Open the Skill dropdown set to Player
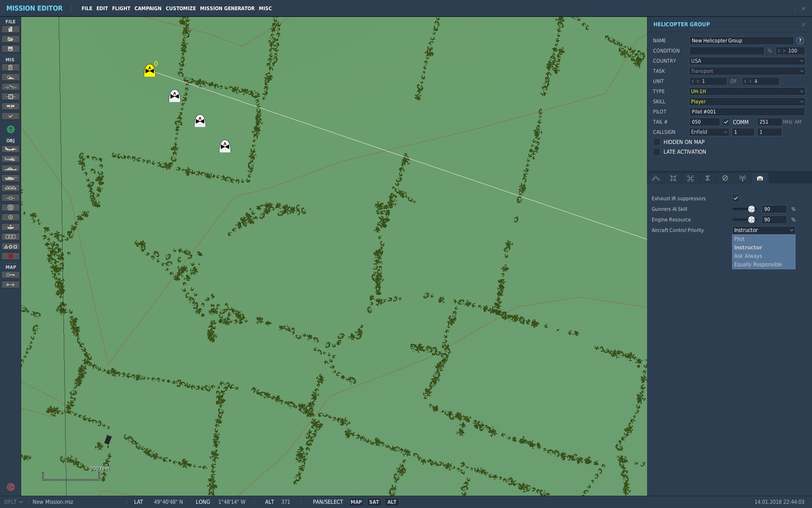Viewport: 812px width, 508px height. [x=747, y=102]
